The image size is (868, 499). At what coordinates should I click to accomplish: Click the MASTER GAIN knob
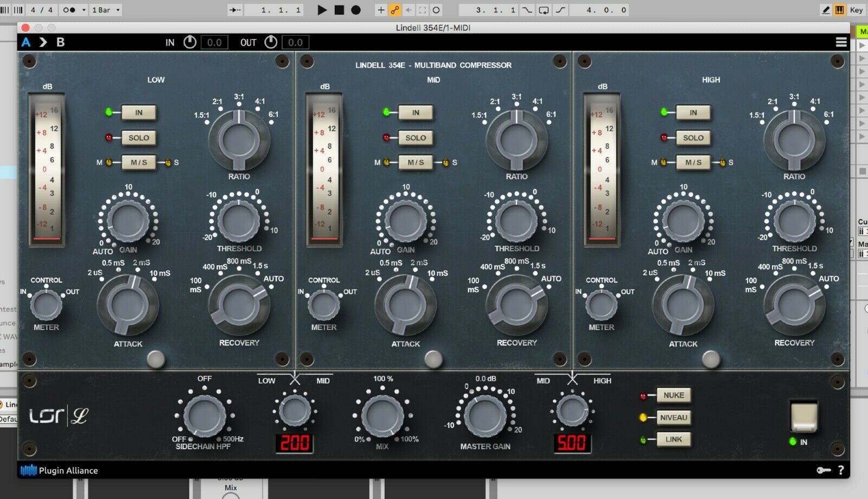[486, 417]
